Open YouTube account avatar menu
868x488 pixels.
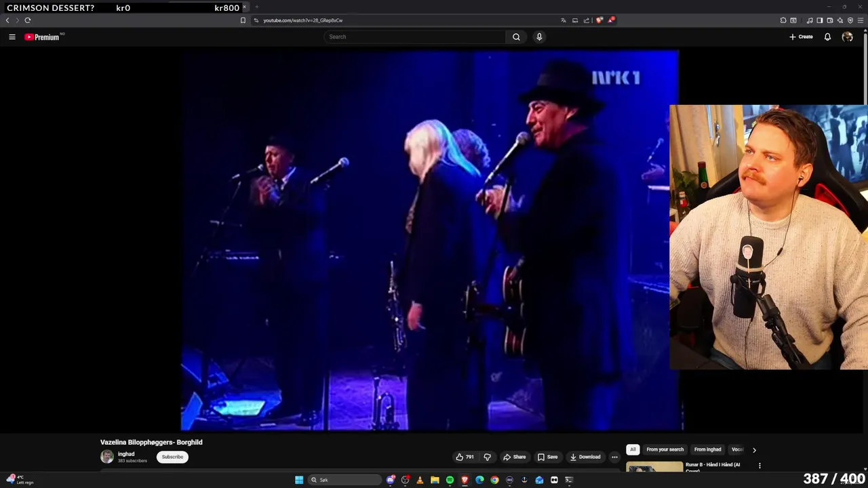[848, 37]
